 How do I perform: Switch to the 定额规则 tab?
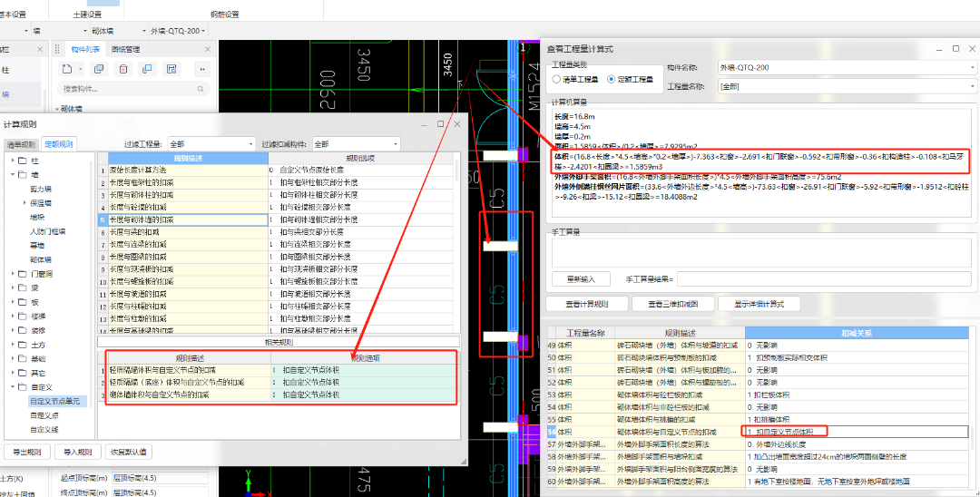coord(59,145)
